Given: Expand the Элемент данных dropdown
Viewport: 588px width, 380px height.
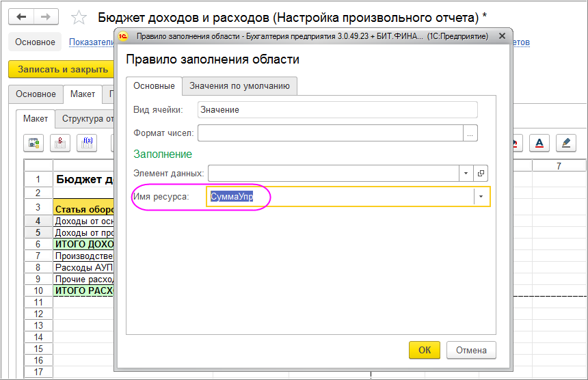Looking at the screenshot, I should point(466,174).
